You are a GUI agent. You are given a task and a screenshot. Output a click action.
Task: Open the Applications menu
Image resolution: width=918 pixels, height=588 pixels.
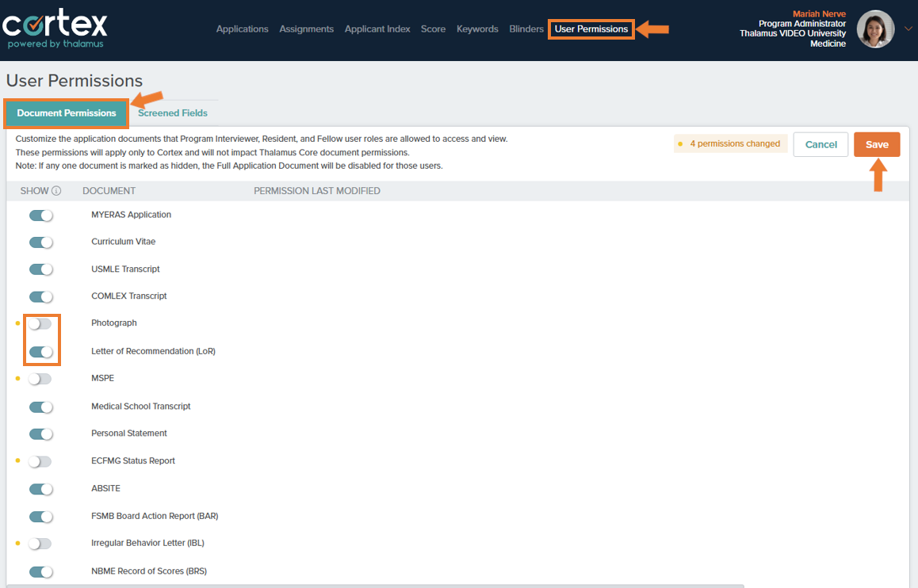[243, 29]
